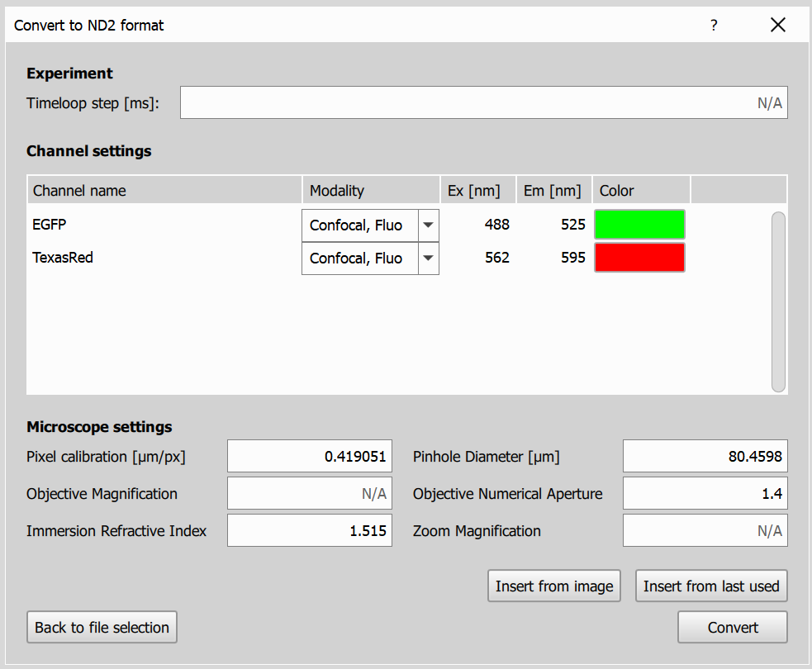Image resolution: width=812 pixels, height=669 pixels.
Task: Open the help (?) icon in title bar
Action: (x=713, y=25)
